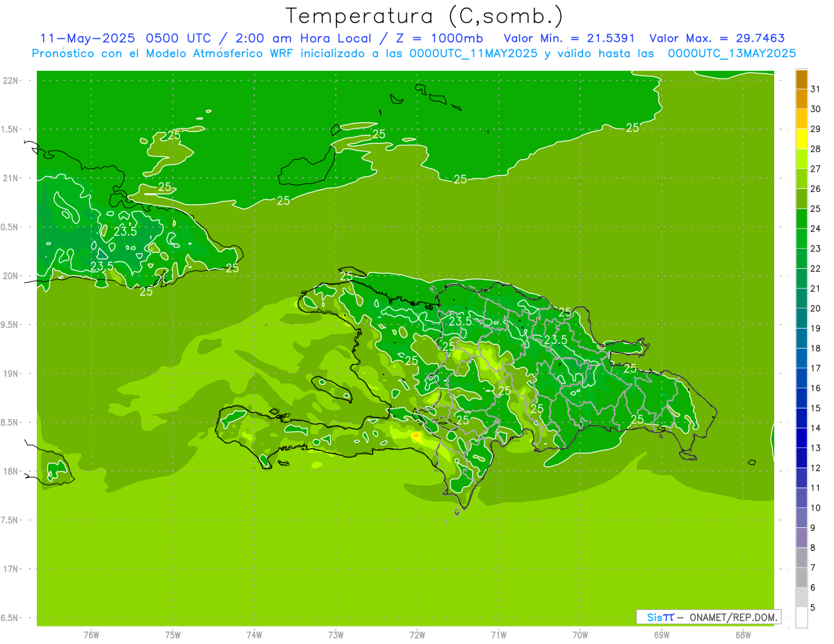Image resolution: width=834 pixels, height=644 pixels.
Task: Click the '10' value on the color scale
Action: coord(816,508)
